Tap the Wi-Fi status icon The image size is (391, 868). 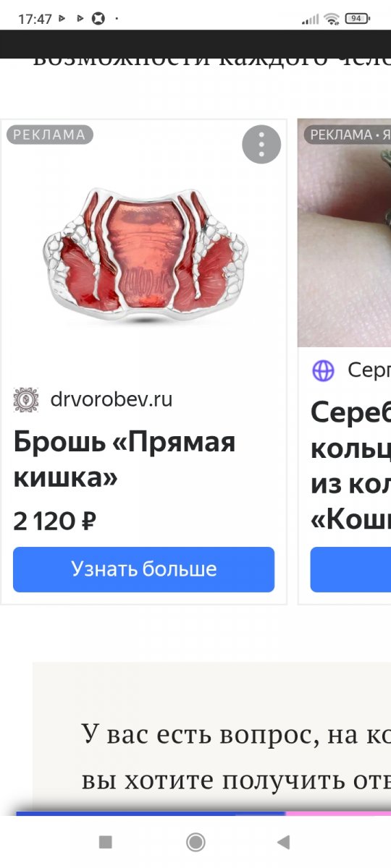pyautogui.click(x=332, y=19)
